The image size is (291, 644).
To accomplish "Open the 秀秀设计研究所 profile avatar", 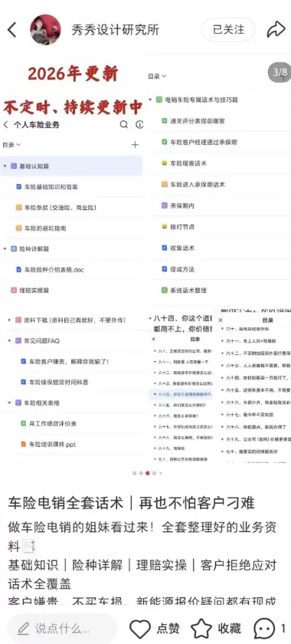I will (45, 30).
